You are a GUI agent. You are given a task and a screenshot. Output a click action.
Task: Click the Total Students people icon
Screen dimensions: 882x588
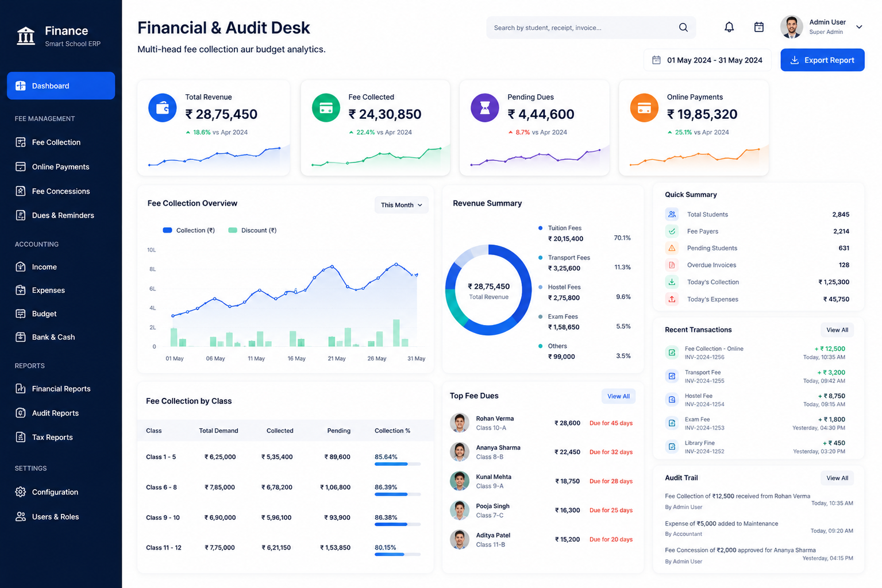[672, 214]
